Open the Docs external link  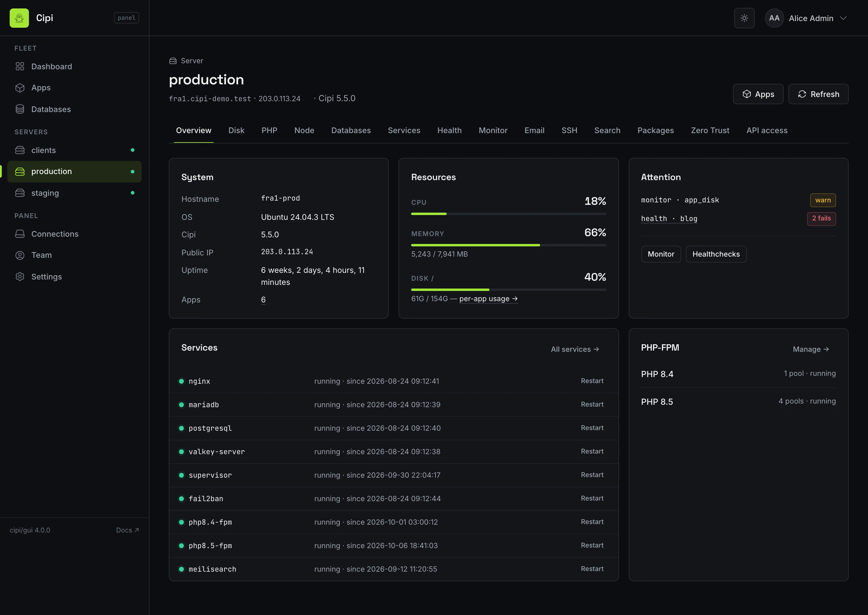click(x=128, y=530)
